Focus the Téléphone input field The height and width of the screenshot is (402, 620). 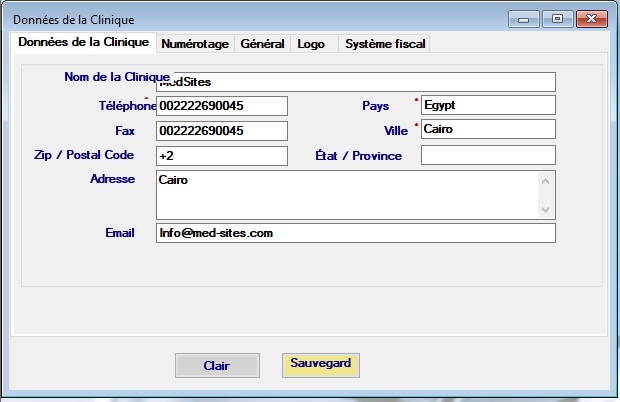coord(221,105)
